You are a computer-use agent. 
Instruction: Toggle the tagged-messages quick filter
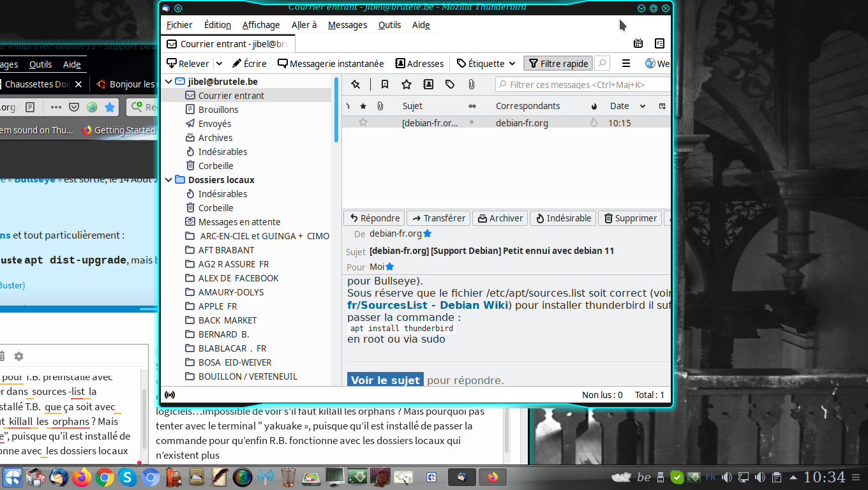450,84
